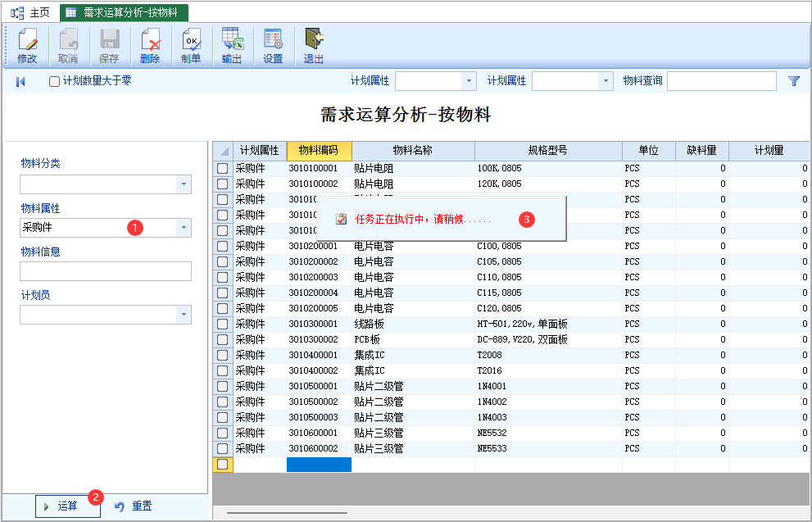This screenshot has width=812, height=522.
Task: Enable the 计划数量大于零 checkbox
Action: [x=54, y=81]
